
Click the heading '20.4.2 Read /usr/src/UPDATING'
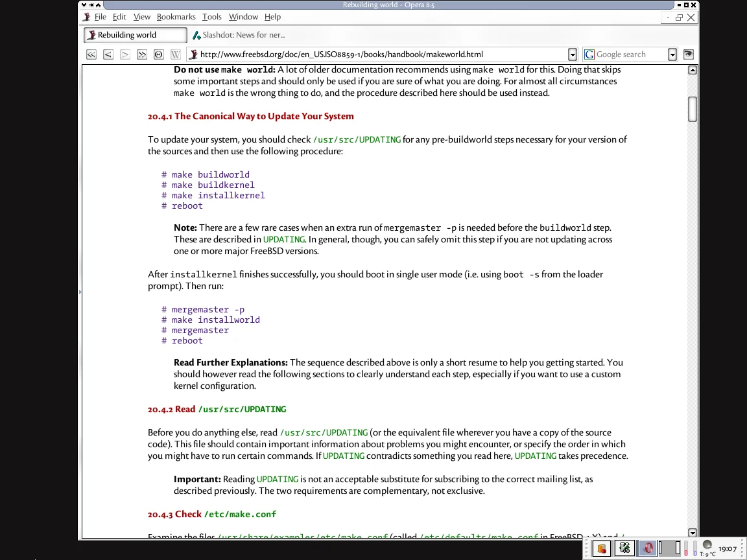click(217, 409)
